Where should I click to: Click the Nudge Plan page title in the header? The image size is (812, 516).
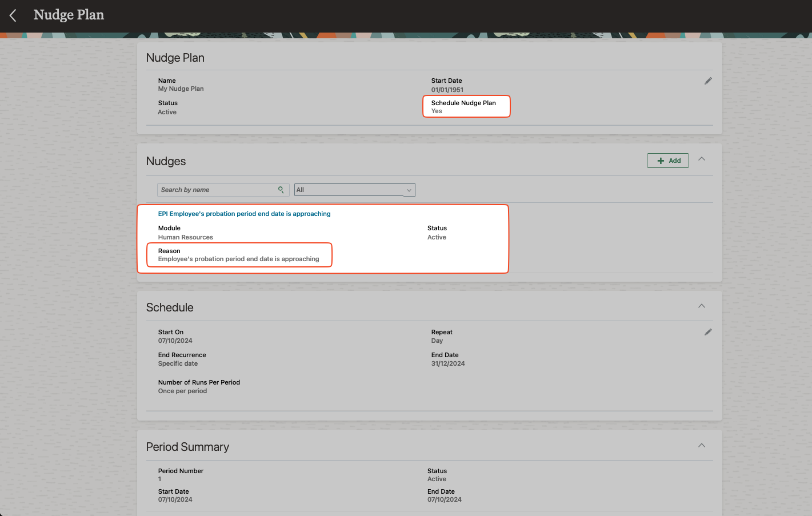click(x=69, y=15)
